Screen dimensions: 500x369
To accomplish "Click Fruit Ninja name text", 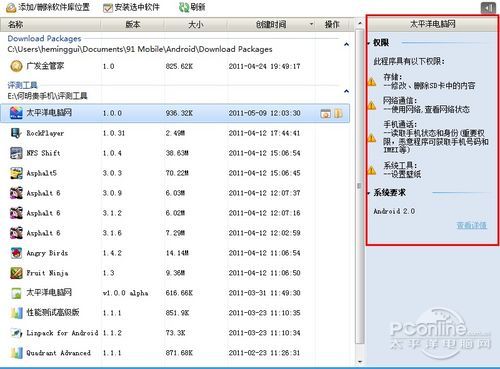I will point(47,273).
